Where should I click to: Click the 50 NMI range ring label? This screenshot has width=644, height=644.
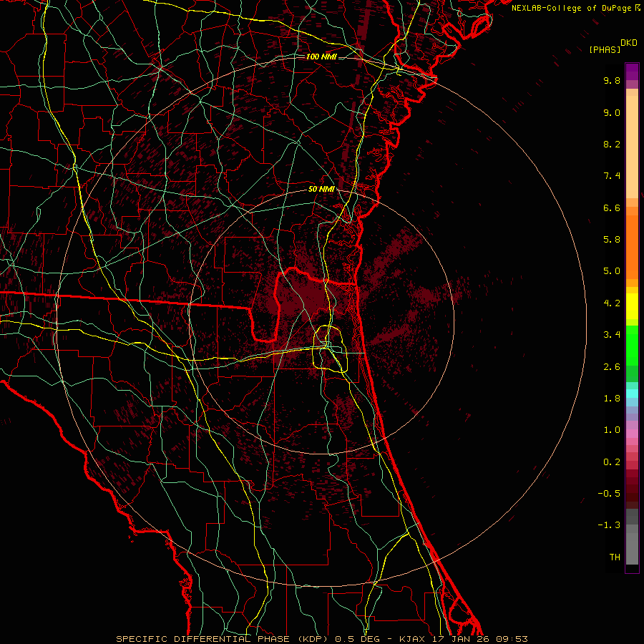(x=321, y=190)
